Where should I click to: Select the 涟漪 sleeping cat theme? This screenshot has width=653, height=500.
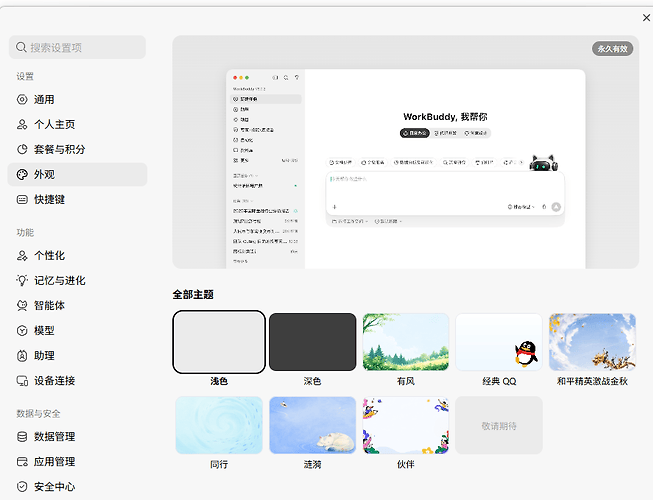pos(312,425)
